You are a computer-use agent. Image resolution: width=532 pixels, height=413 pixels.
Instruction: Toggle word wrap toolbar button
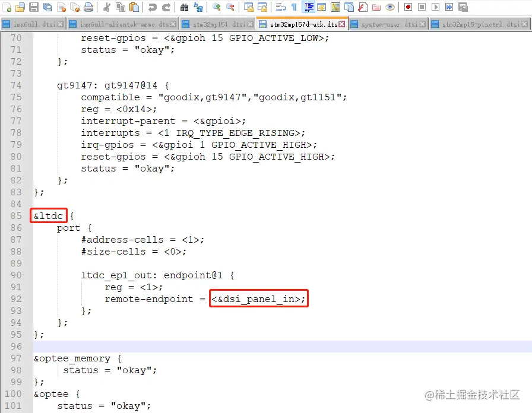point(281,7)
